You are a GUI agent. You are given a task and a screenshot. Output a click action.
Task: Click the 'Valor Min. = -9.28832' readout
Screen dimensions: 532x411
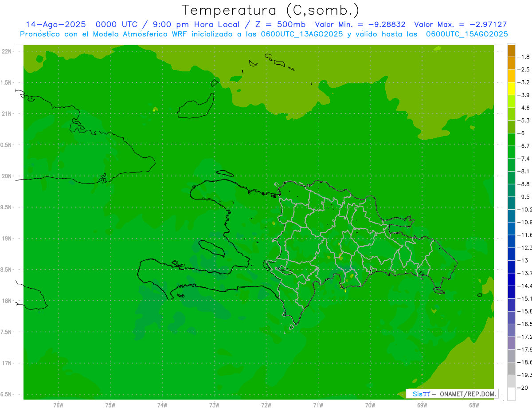[360, 25]
